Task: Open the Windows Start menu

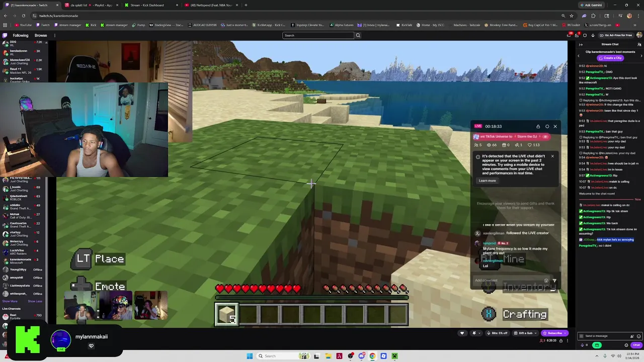Action: pyautogui.click(x=250, y=356)
